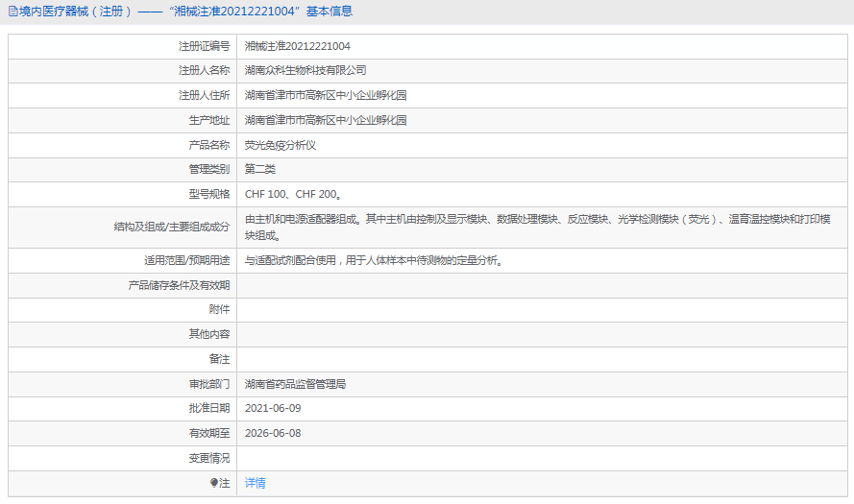Click the 审批部门 label cell

click(x=123, y=384)
